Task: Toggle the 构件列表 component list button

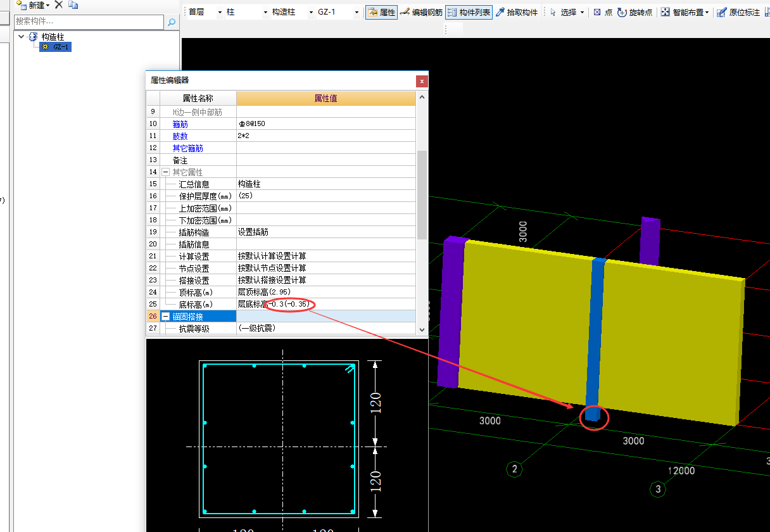Action: 469,12
